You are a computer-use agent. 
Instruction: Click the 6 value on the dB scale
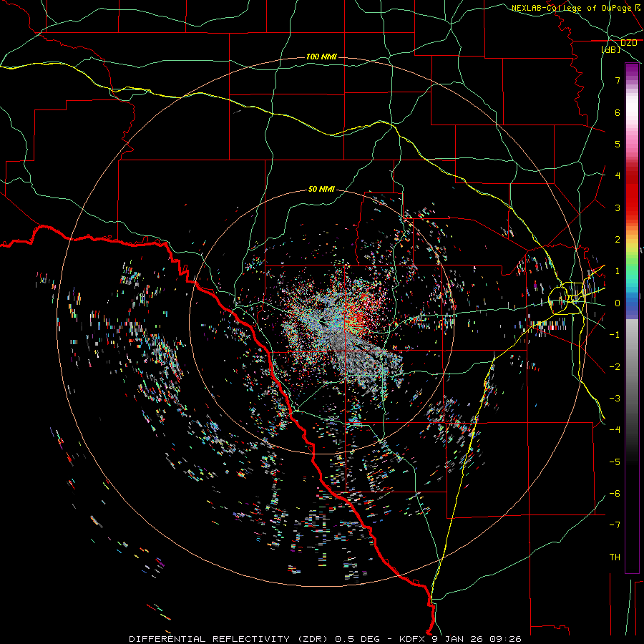[x=618, y=112]
